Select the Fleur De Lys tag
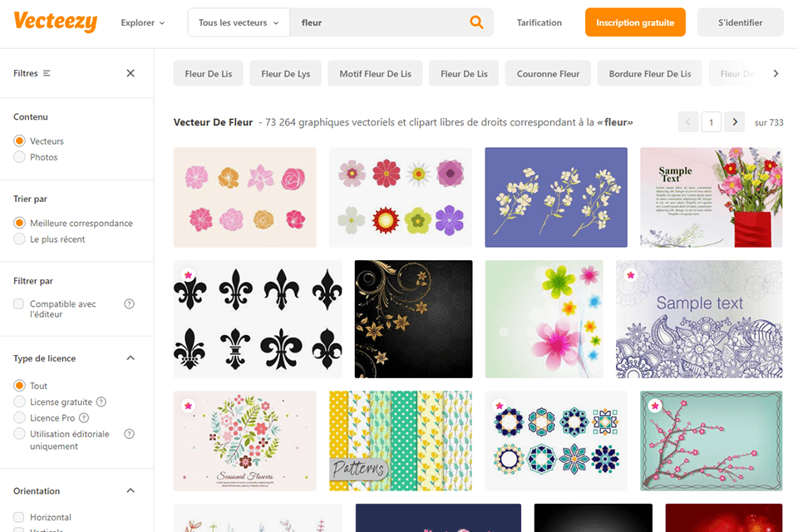 285,73
